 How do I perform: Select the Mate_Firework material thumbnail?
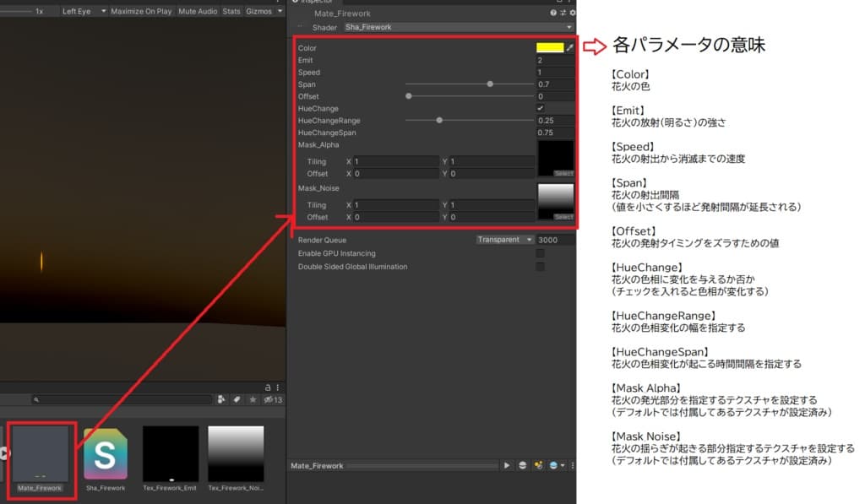coord(40,453)
